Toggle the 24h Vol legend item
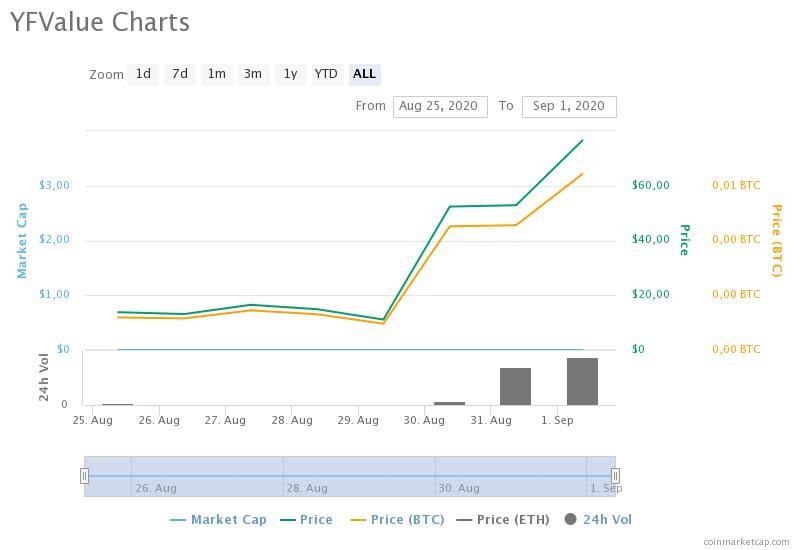Image resolution: width=800 pixels, height=550 pixels. pos(598,520)
